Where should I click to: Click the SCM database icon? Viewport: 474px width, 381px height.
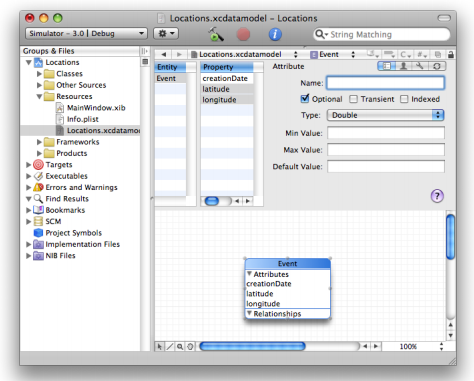pos(38,221)
